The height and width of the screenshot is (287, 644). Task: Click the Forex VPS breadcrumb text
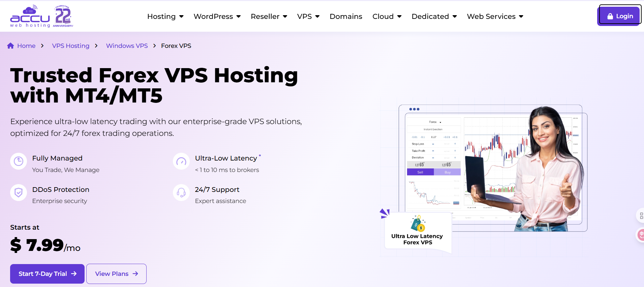176,46
